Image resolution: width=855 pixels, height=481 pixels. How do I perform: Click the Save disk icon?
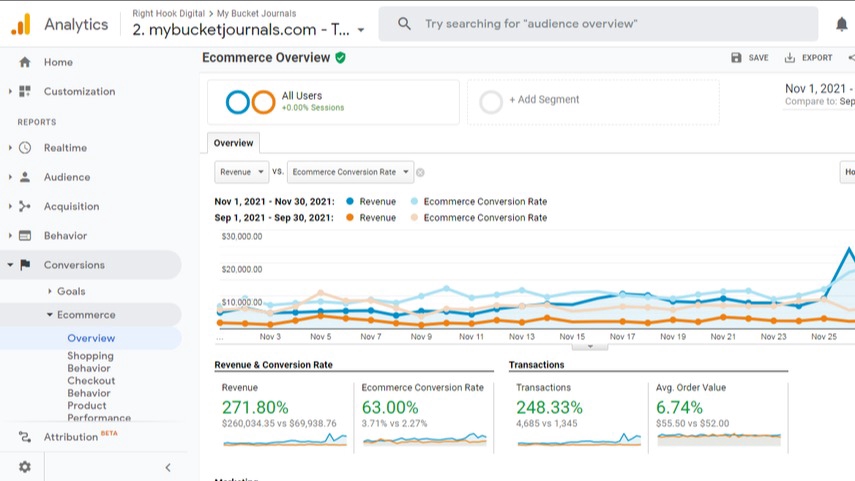[x=736, y=58]
